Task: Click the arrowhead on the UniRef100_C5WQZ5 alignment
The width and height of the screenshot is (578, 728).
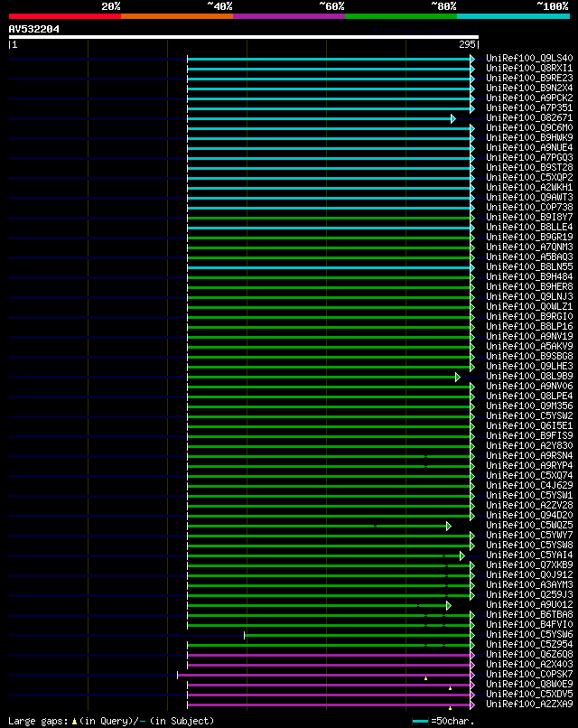Action: pyautogui.click(x=449, y=526)
